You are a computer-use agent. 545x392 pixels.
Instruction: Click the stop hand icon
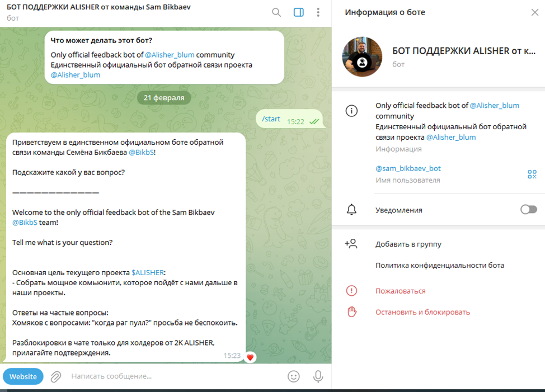tap(352, 312)
